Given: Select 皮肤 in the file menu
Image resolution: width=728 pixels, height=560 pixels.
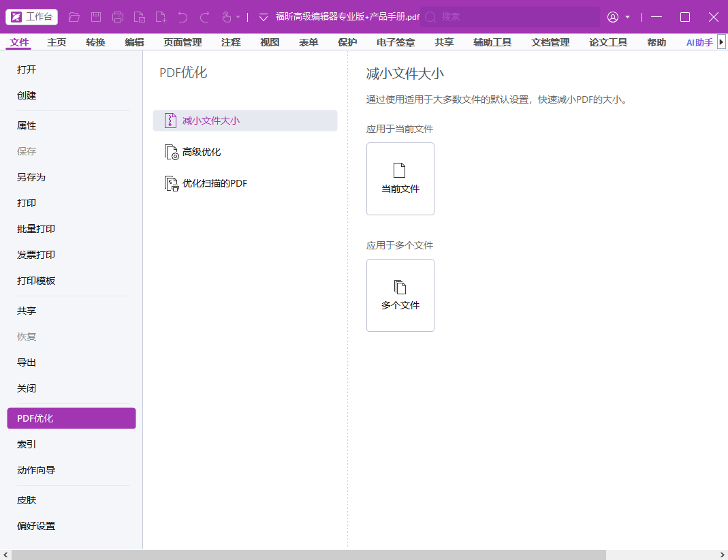Looking at the screenshot, I should (x=27, y=501).
